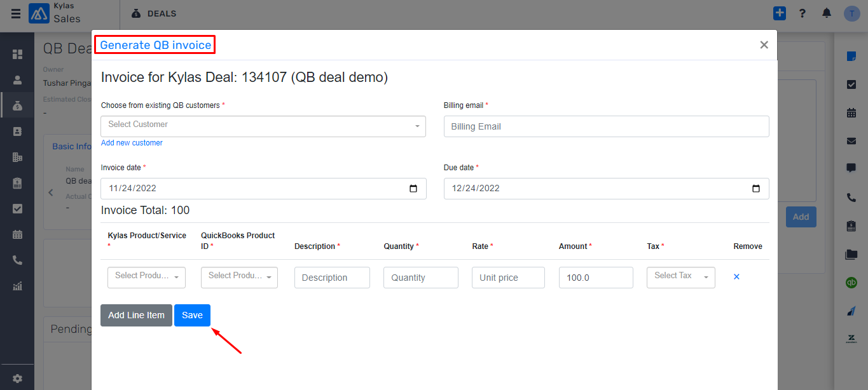
Task: Click the left chevron in Basic Info card
Action: click(x=51, y=192)
